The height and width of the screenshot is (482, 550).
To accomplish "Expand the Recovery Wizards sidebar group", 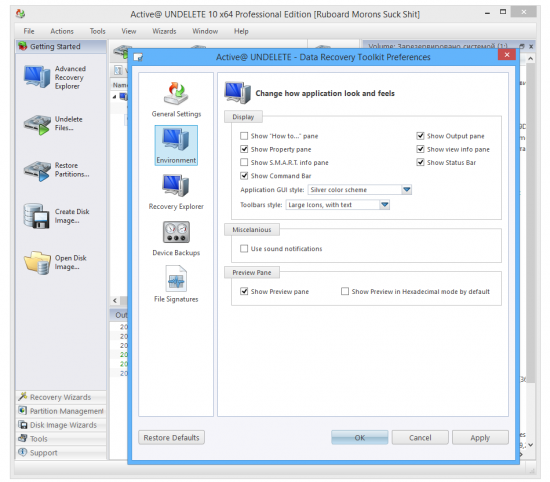I will click(61, 397).
